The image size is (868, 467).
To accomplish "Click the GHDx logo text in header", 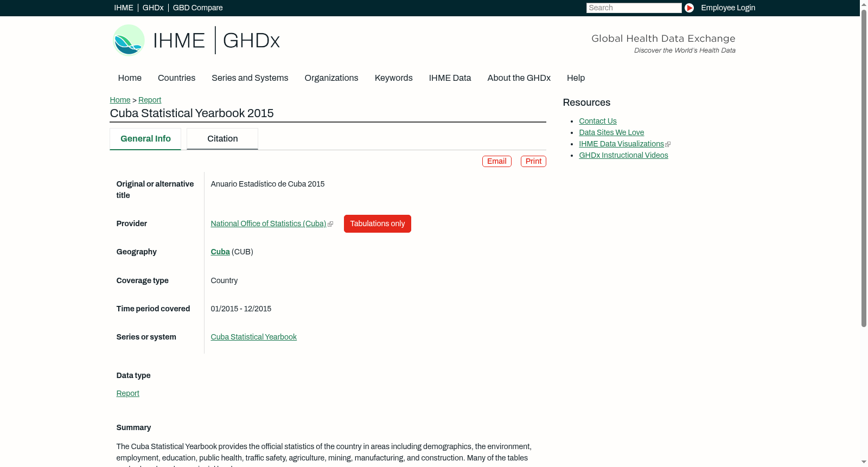I will click(251, 41).
